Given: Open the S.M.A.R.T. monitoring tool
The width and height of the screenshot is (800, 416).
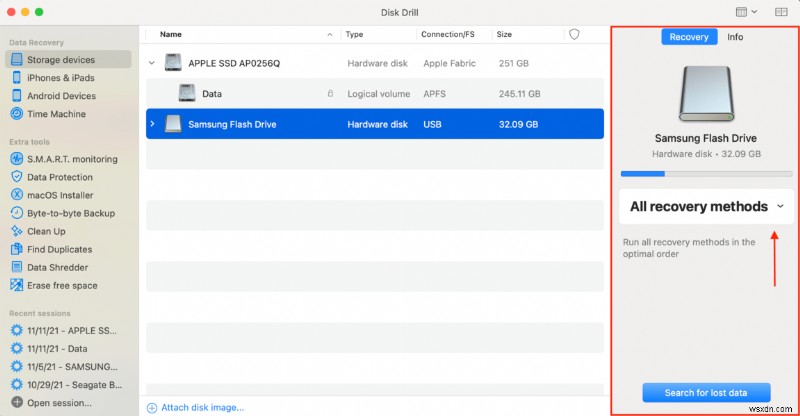Looking at the screenshot, I should (x=72, y=159).
